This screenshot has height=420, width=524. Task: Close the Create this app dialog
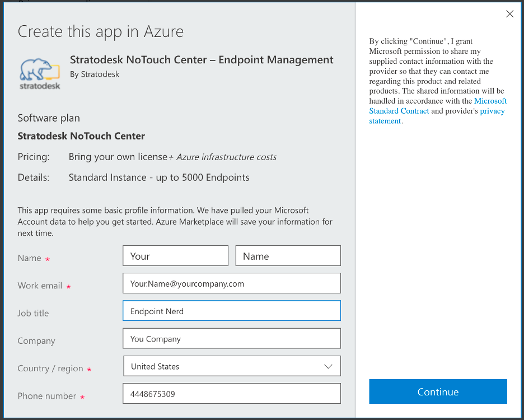(x=509, y=13)
